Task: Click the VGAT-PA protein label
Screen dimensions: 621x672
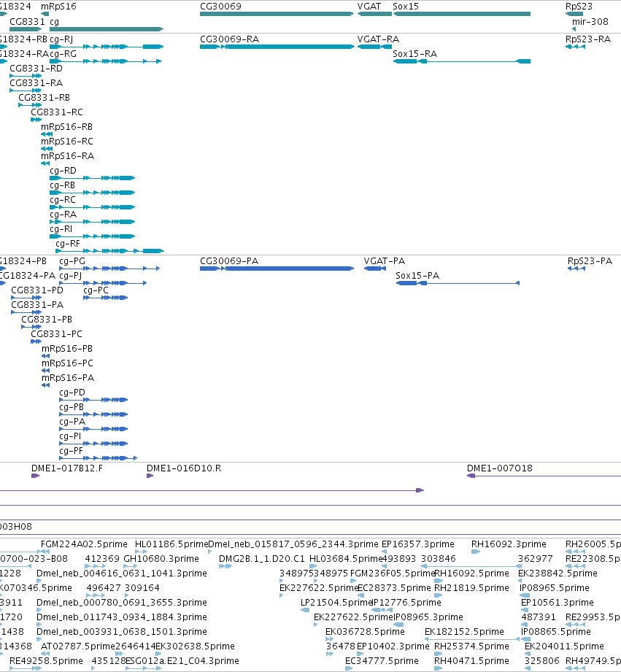Action: [x=384, y=261]
